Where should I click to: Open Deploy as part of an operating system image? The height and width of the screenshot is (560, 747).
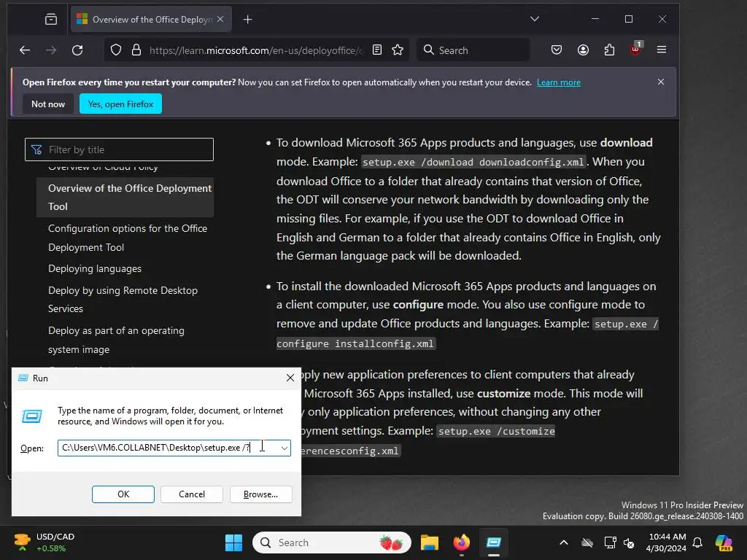point(116,340)
